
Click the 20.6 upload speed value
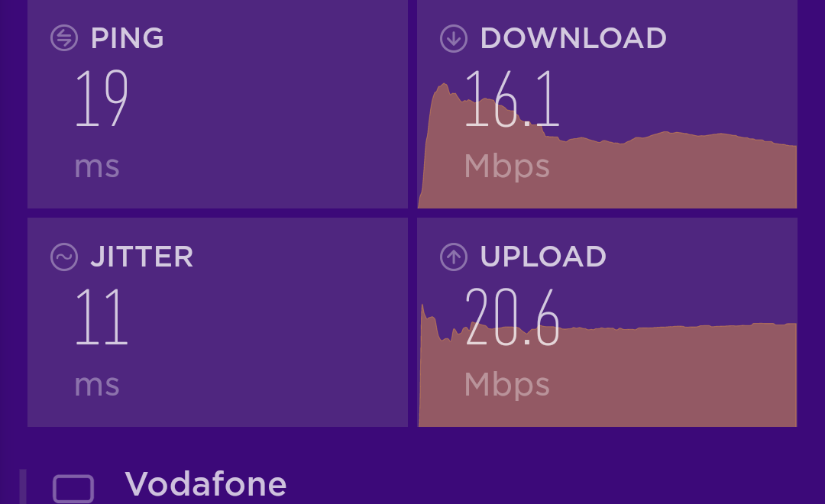point(512,317)
